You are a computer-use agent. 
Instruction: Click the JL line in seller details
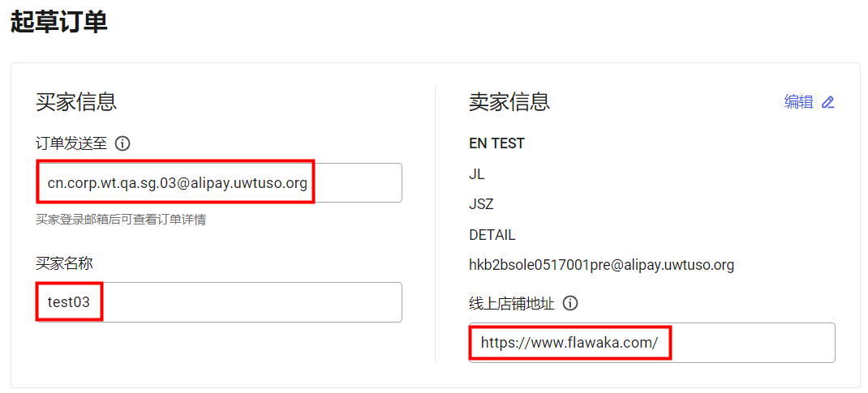coord(477,175)
